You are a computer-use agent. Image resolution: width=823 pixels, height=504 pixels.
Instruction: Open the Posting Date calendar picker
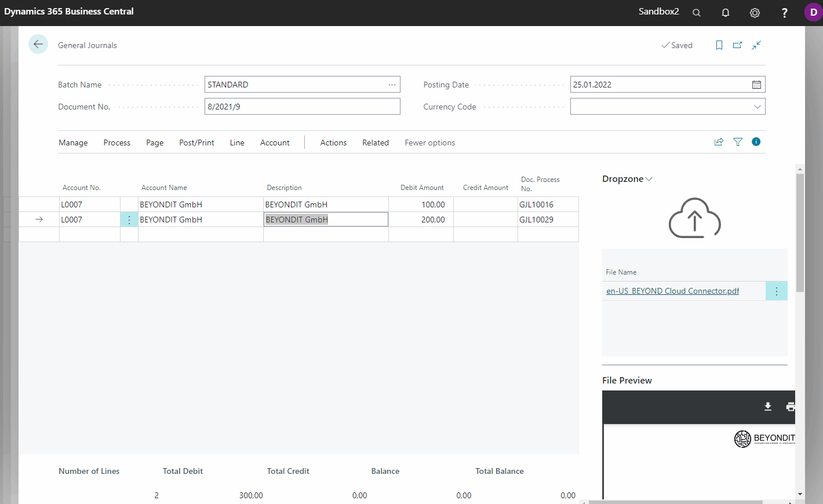[756, 84]
